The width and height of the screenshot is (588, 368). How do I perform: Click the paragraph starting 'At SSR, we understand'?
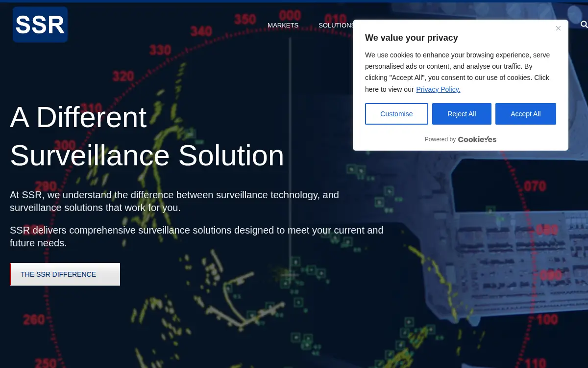tap(174, 201)
